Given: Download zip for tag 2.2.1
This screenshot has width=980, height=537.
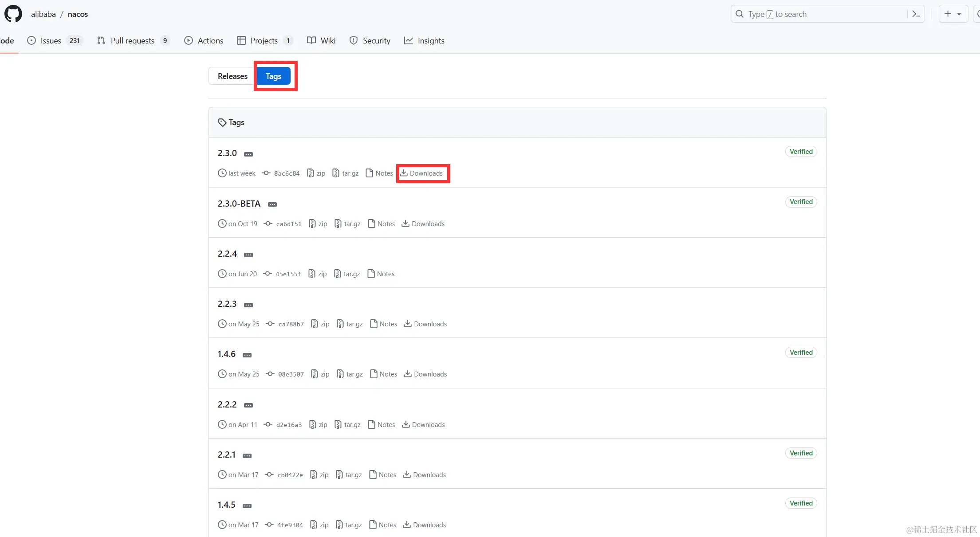Looking at the screenshot, I should [319, 475].
